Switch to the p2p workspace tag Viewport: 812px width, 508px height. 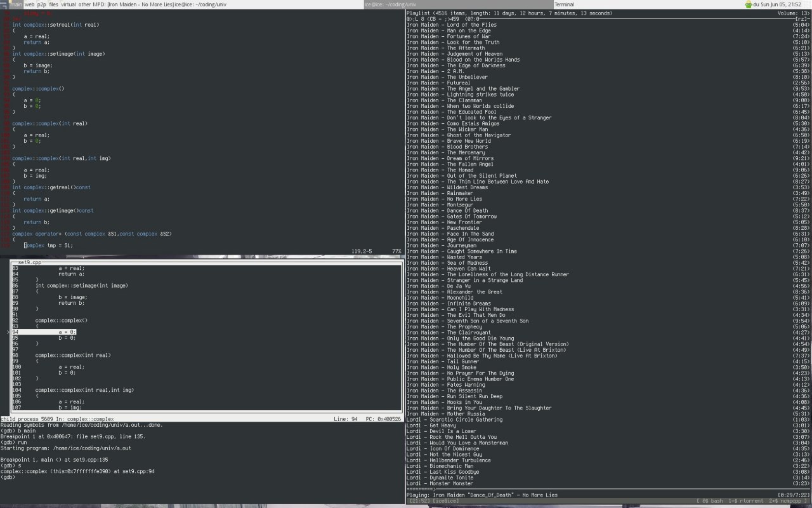[41, 4]
